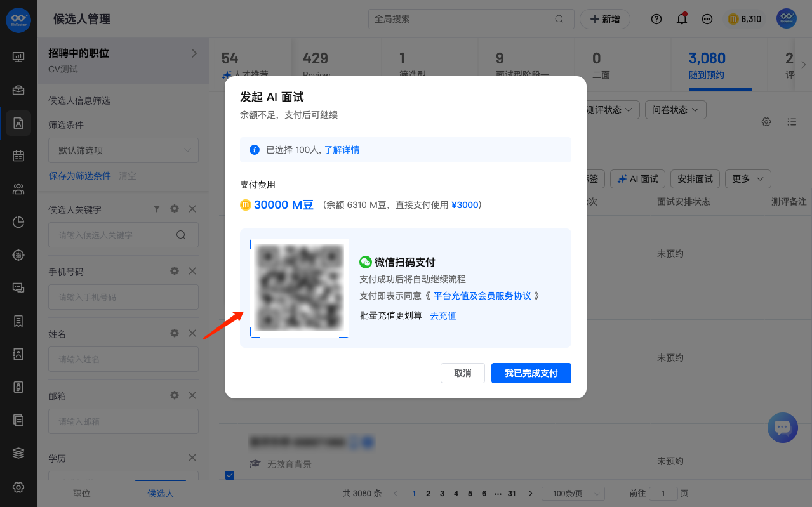The width and height of the screenshot is (812, 507).
Task: Open the 了解详情 link
Action: click(x=342, y=150)
